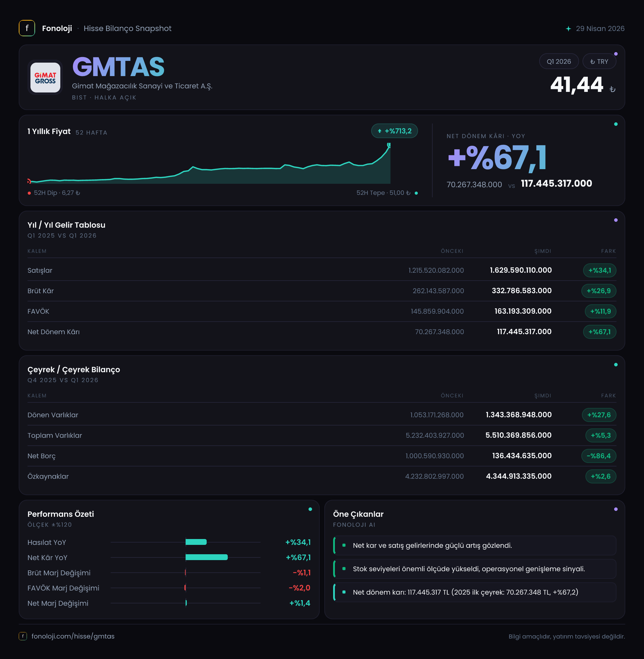Click the Fonoloji brand name in header
This screenshot has width=644, height=659.
pos(57,28)
